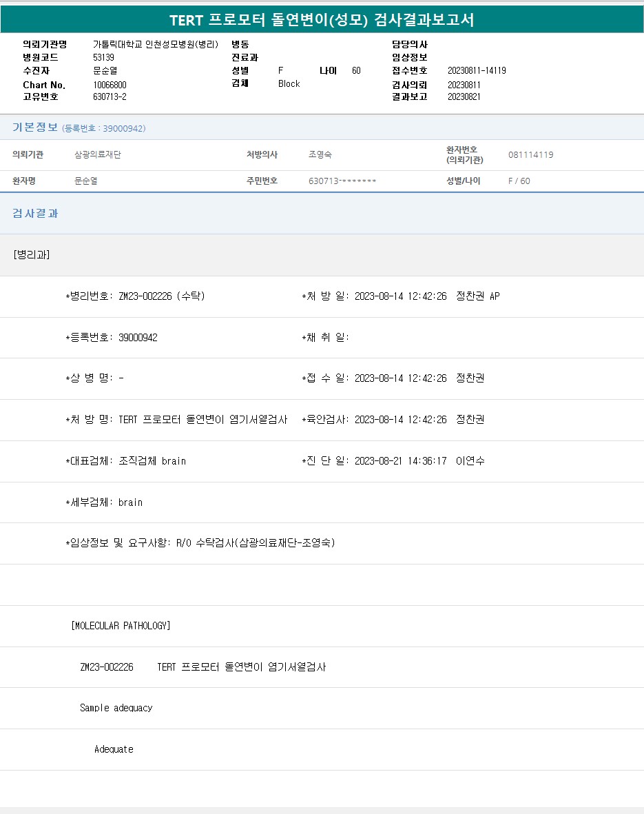Click the 검체 value Block

tap(289, 84)
